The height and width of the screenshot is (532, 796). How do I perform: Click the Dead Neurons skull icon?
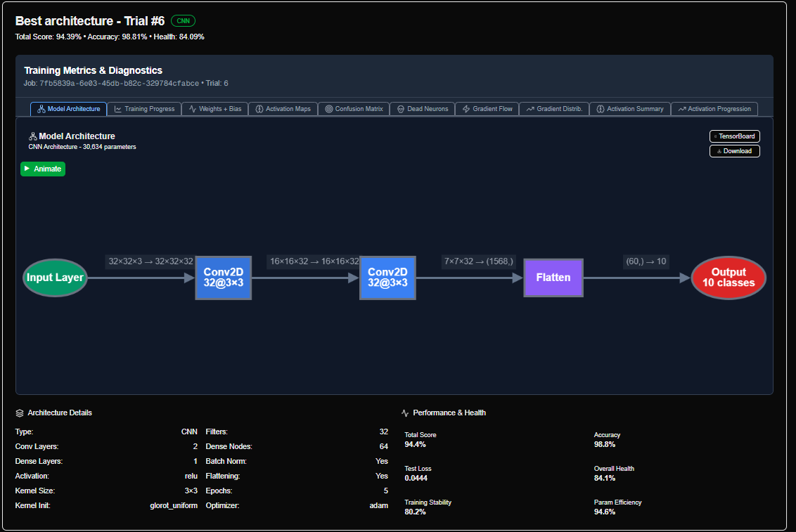[x=400, y=109]
